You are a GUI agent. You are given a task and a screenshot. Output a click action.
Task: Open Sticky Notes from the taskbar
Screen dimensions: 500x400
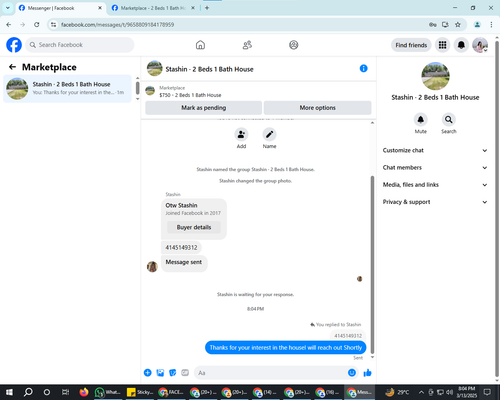(x=140, y=392)
